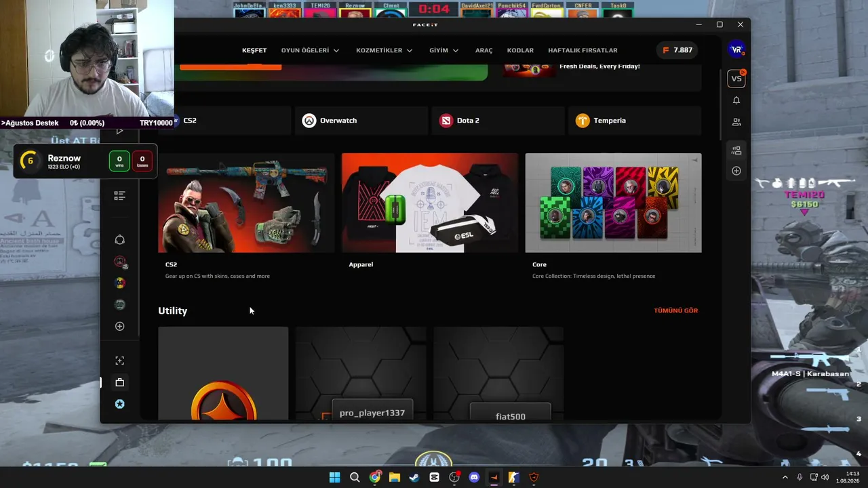Screen dimensions: 868x488
Task: Expand the Giyim dropdown
Action: (x=444, y=50)
